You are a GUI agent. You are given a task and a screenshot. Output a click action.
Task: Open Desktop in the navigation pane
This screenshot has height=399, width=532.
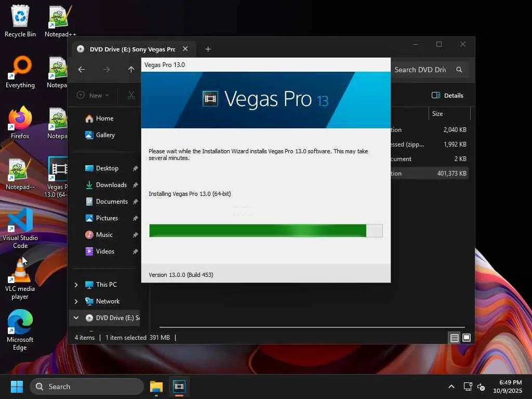107,168
